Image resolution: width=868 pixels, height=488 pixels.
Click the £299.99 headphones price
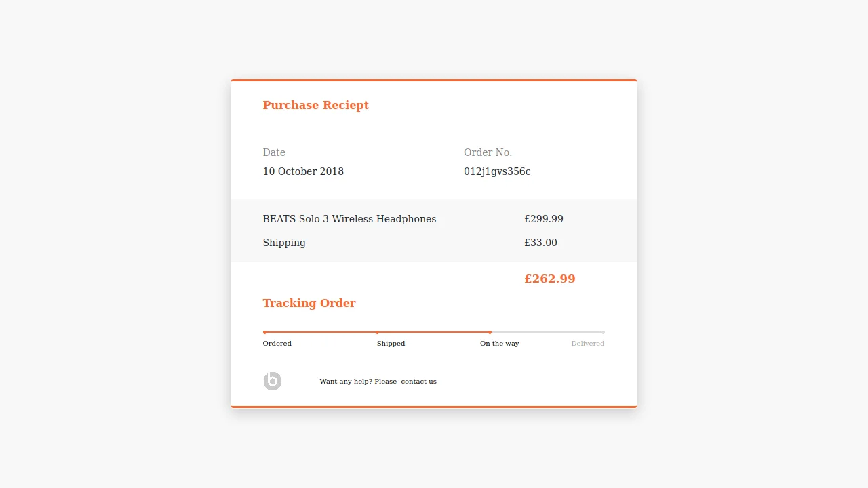pos(544,218)
